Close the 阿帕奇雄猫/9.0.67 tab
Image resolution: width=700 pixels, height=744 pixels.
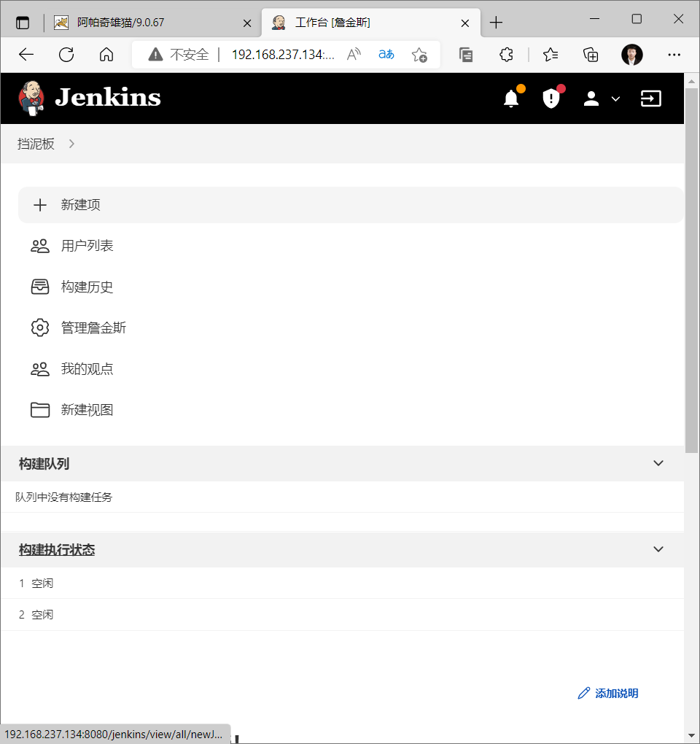247,23
